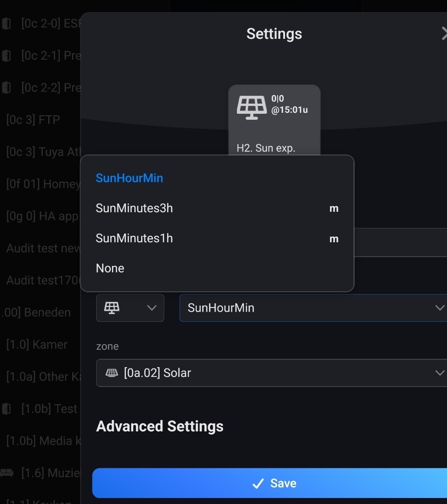This screenshot has height=504, width=447.
Task: Select None from the capability list
Action: tap(110, 269)
